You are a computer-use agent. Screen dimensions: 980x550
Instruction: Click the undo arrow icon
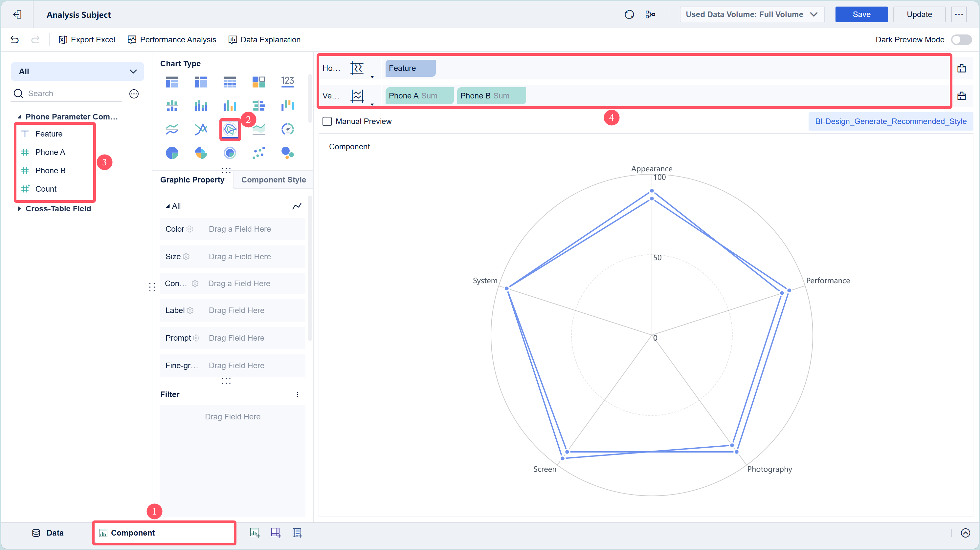14,39
